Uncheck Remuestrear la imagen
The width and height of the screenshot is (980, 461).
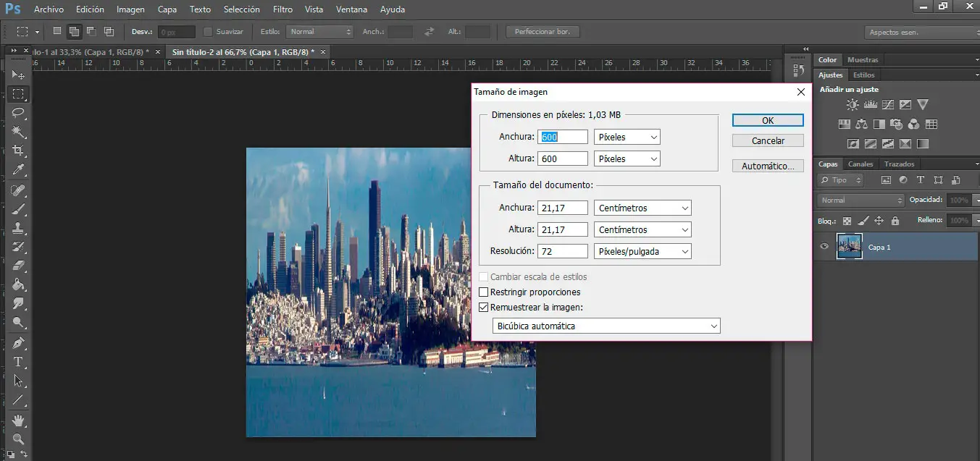coord(484,307)
